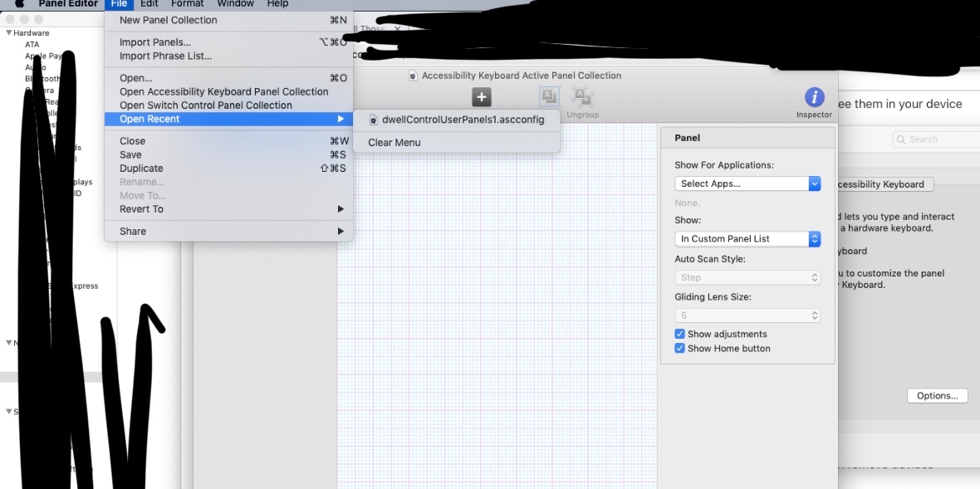Viewport: 980px width, 489px height.
Task: Choose New Panel Collection
Action: 228,20
